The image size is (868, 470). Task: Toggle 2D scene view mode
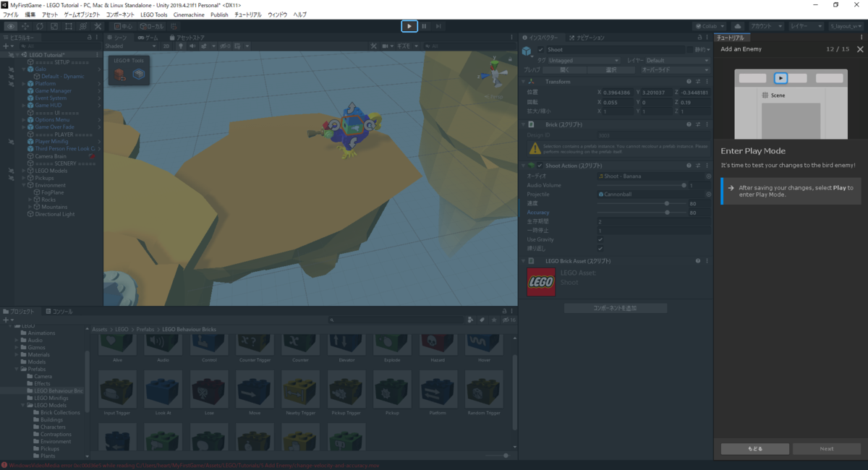(166, 46)
